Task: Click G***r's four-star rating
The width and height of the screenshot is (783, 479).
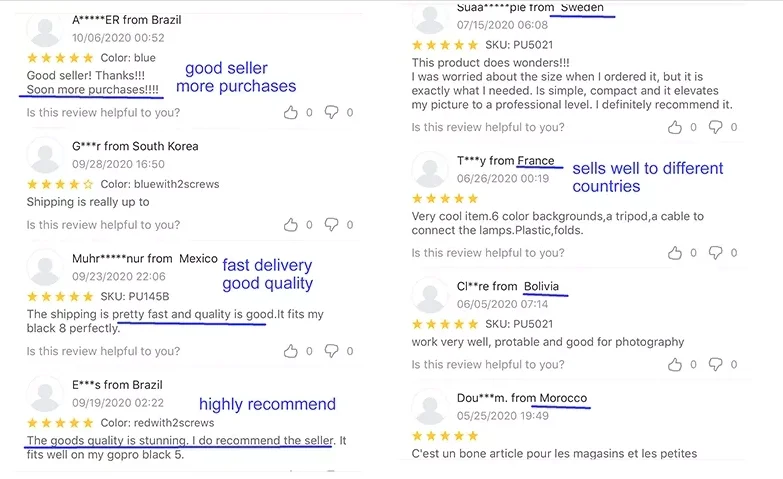Action: pos(59,184)
